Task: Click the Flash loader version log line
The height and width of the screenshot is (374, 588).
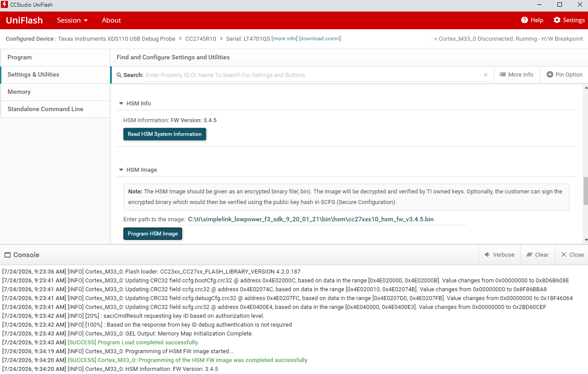Action: (151, 272)
